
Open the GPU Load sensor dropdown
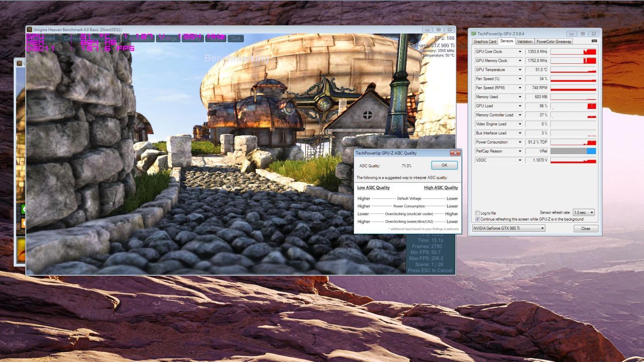(520, 106)
